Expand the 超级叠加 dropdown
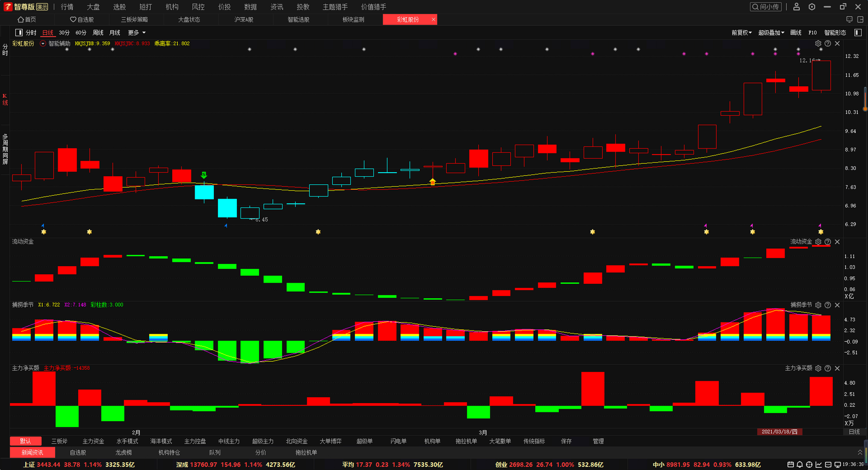The image size is (868, 470). [x=771, y=33]
